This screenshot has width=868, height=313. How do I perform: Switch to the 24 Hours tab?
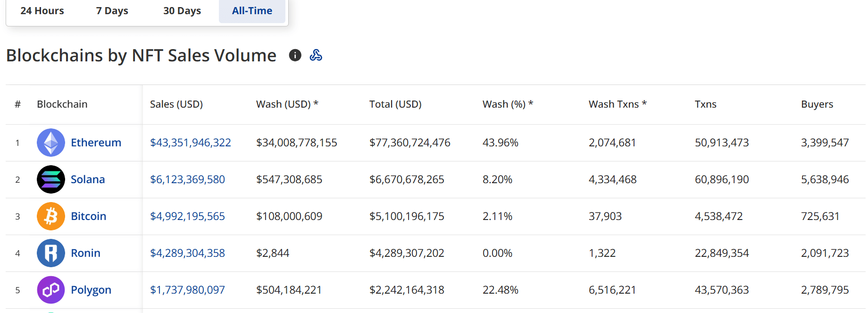[x=42, y=10]
